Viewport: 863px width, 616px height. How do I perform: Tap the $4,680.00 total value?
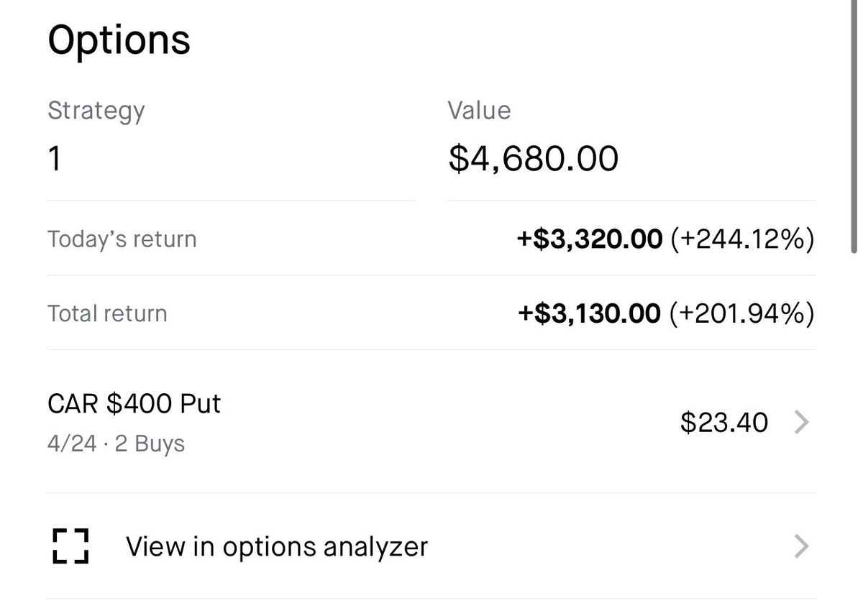click(x=533, y=159)
